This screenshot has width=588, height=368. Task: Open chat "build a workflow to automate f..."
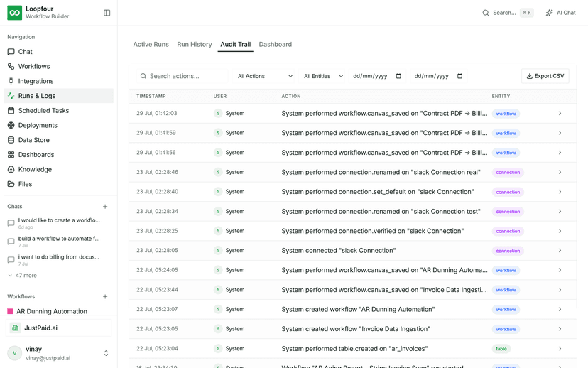coord(58,242)
